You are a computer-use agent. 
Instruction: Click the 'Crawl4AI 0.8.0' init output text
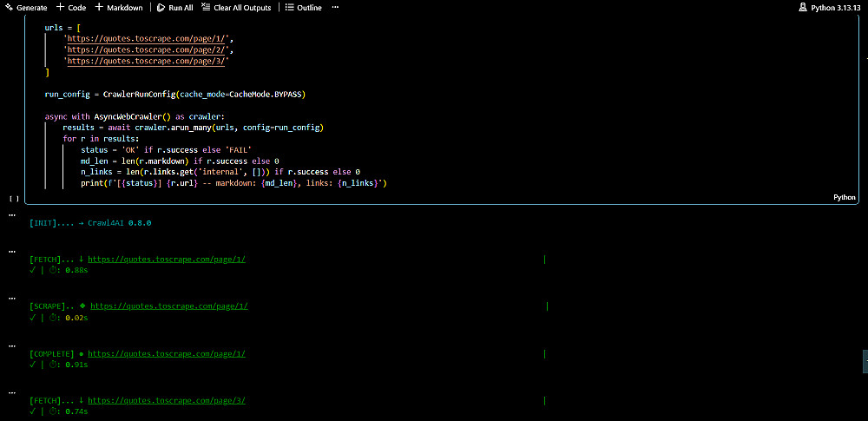[x=119, y=223]
